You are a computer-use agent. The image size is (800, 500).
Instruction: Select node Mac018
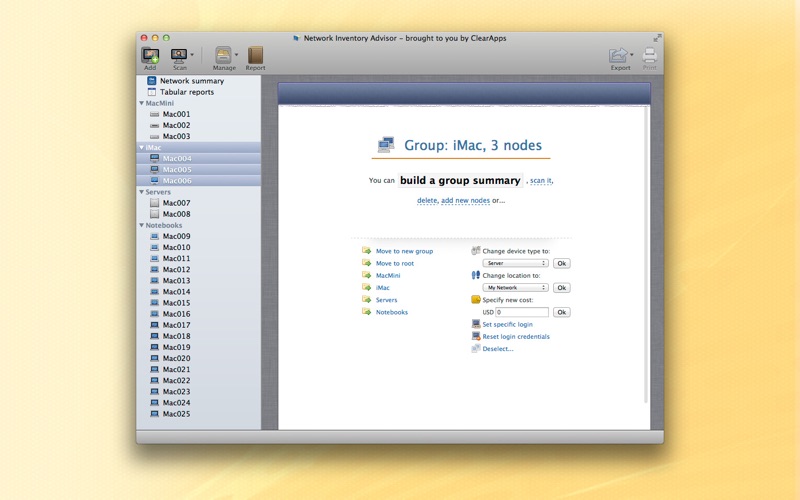[177, 336]
